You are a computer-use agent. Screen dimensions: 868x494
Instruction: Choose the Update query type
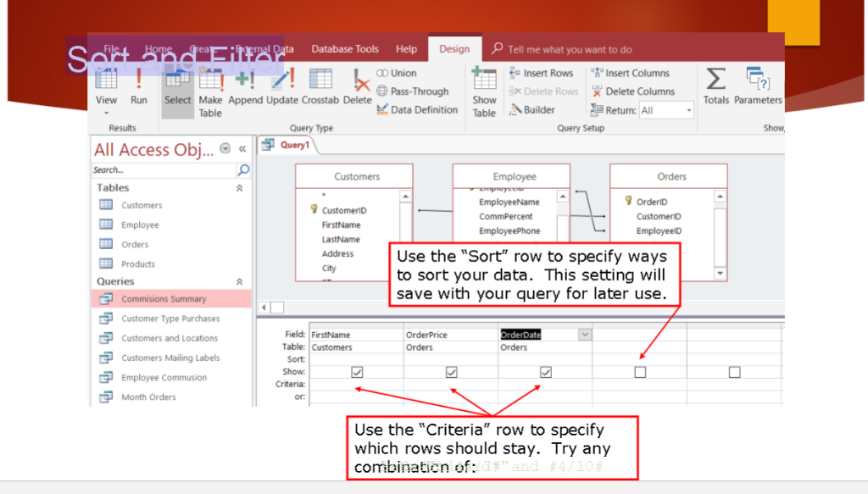tap(282, 86)
